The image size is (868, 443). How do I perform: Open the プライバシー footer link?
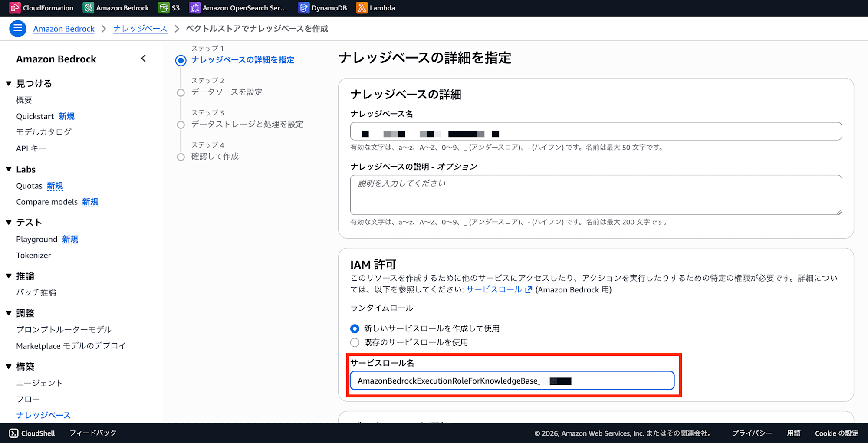tap(752, 433)
